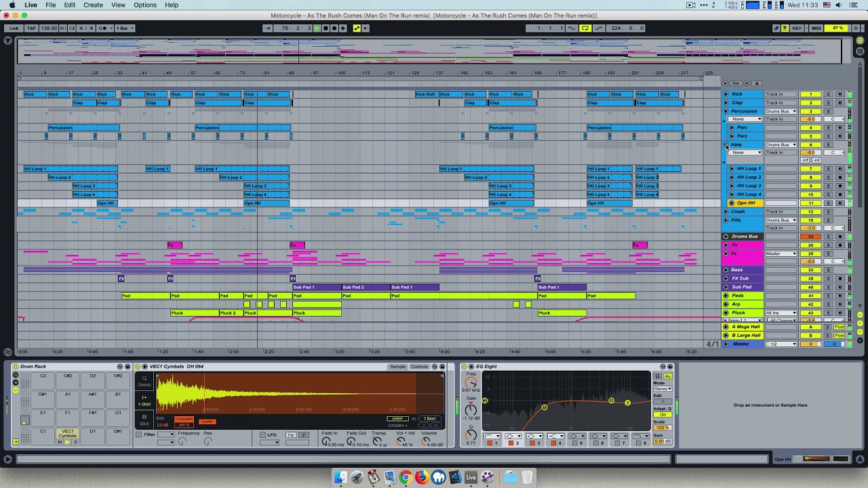Click the Pluck 2 clip in arrangement
The width and height of the screenshot is (868, 488).
[x=231, y=313]
